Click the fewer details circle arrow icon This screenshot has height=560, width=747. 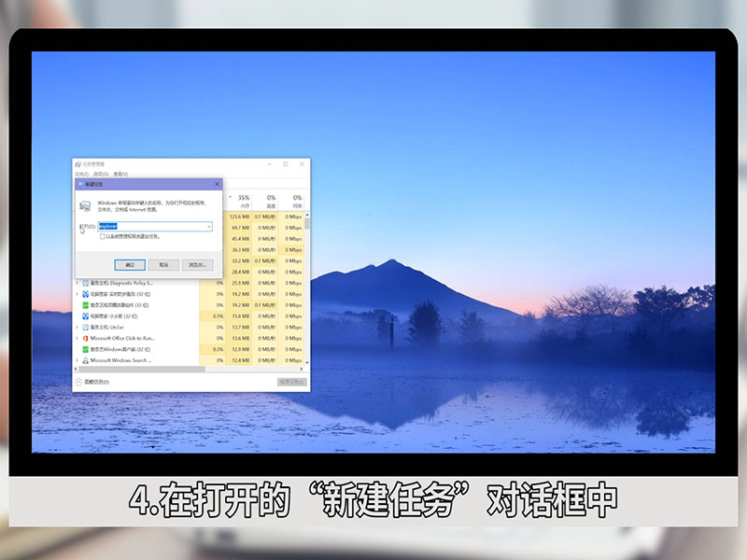click(78, 382)
